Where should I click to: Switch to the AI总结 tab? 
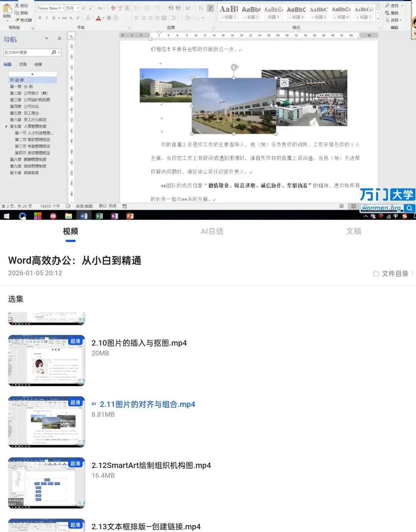click(x=212, y=231)
